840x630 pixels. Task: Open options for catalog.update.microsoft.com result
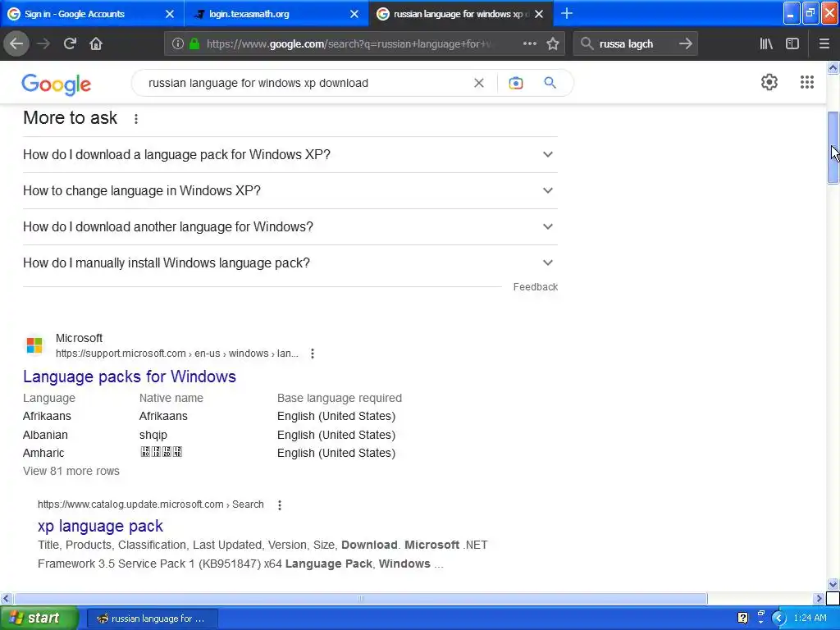(280, 504)
